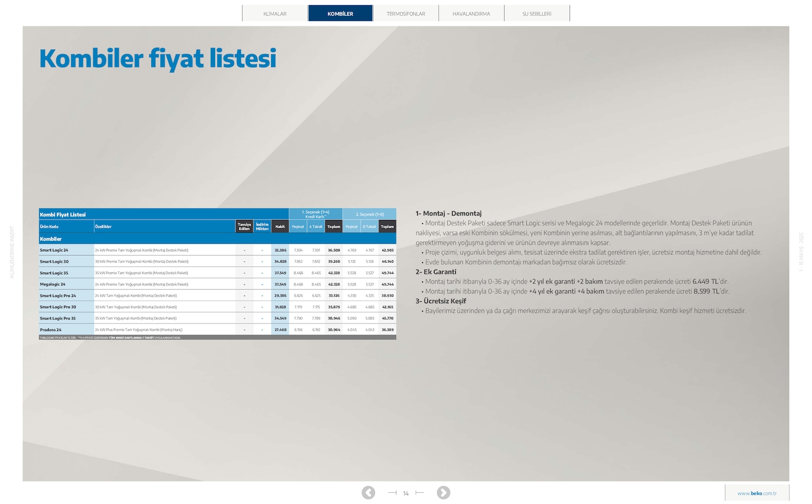The image size is (812, 504).
Task: Select the Smart Logic Pro 35 product name
Action: tap(58, 318)
